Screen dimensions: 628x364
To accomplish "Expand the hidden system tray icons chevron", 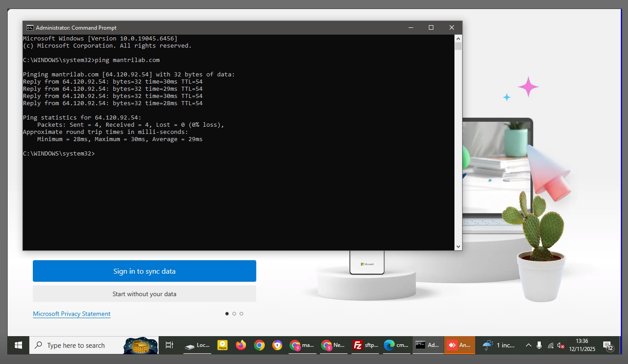I will pyautogui.click(x=528, y=345).
